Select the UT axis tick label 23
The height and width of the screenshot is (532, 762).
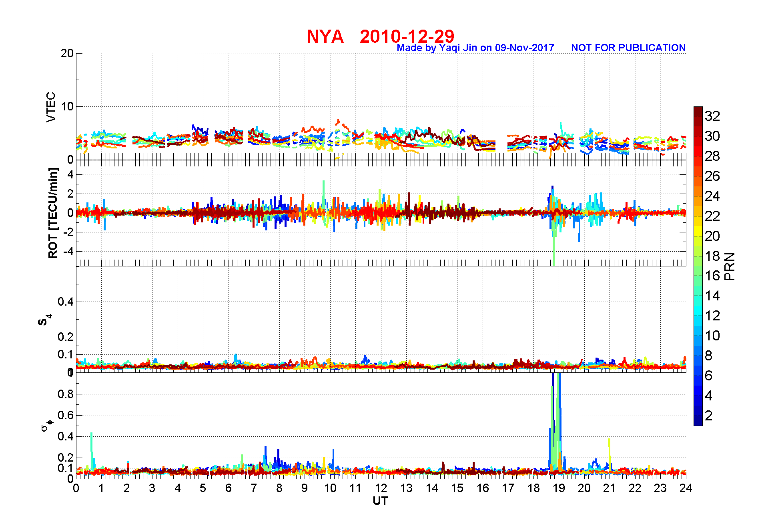(x=661, y=488)
